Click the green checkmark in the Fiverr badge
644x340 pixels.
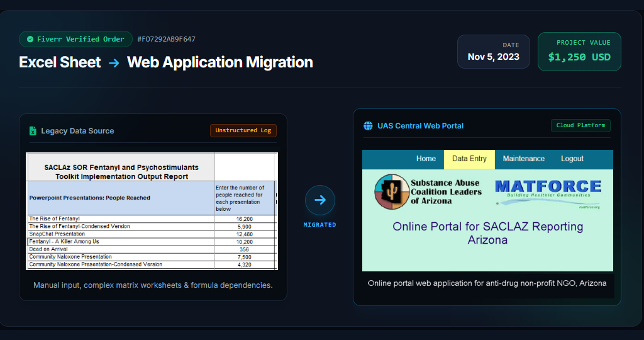pyautogui.click(x=30, y=39)
